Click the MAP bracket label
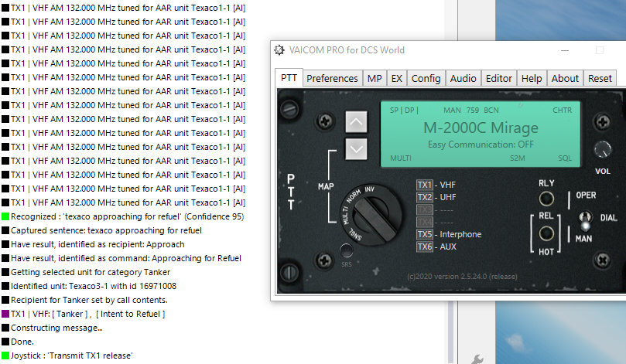This screenshot has height=364, width=626. coord(326,186)
